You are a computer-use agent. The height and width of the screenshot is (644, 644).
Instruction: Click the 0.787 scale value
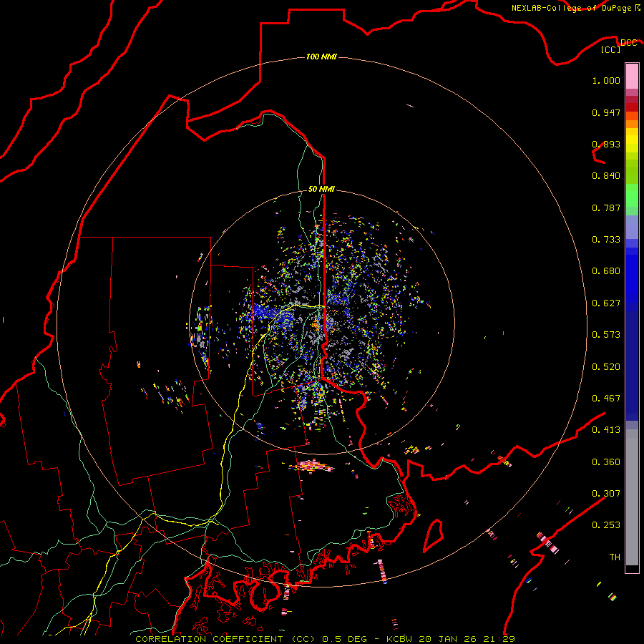[x=606, y=208]
